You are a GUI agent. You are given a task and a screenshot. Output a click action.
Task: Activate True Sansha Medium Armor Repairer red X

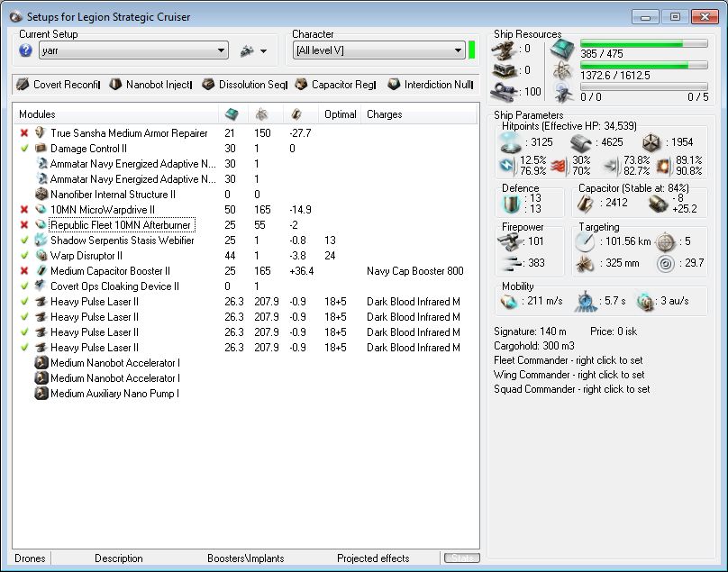pyautogui.click(x=24, y=133)
